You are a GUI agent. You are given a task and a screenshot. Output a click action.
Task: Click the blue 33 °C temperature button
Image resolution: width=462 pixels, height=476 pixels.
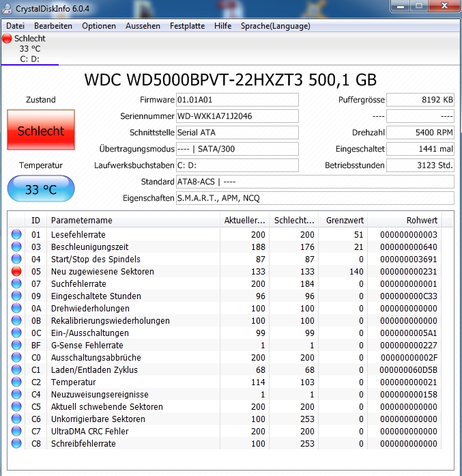pos(41,188)
